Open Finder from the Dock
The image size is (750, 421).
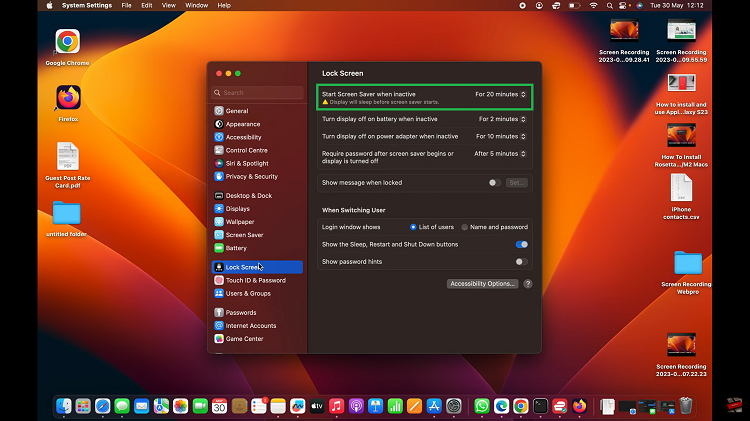coord(64,406)
